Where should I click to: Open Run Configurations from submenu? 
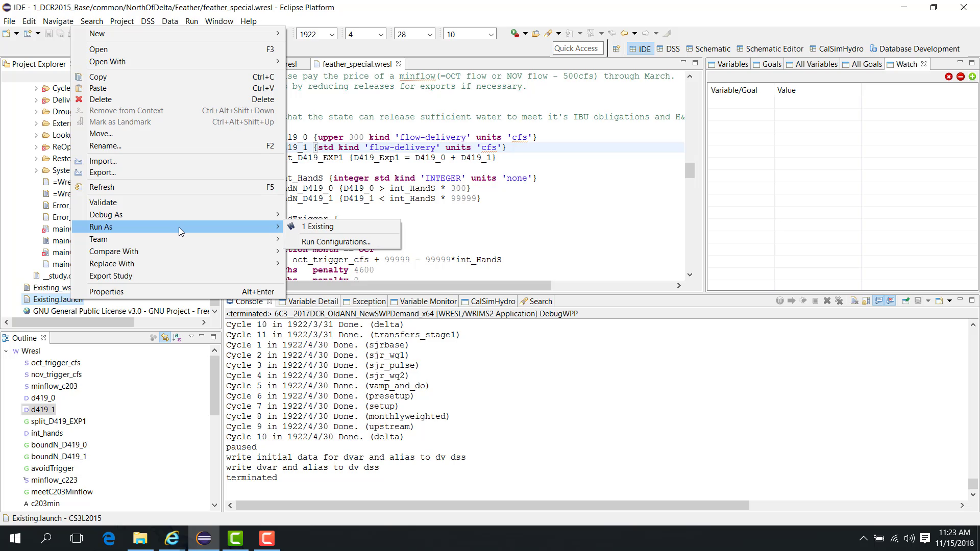342,242
